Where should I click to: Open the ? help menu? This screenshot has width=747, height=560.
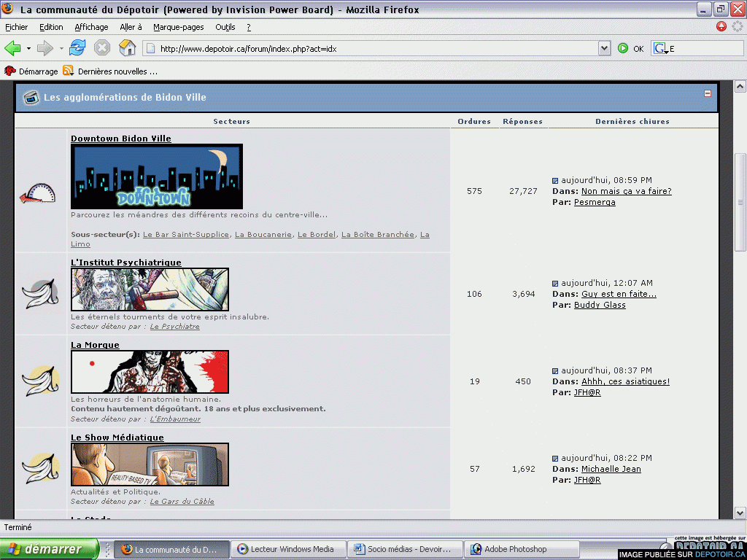pyautogui.click(x=249, y=27)
